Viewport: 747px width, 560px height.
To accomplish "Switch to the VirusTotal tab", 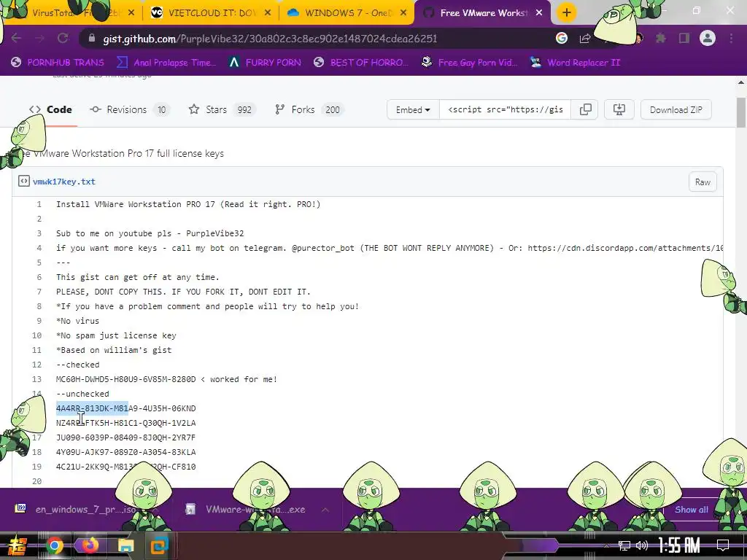I will tap(71, 13).
